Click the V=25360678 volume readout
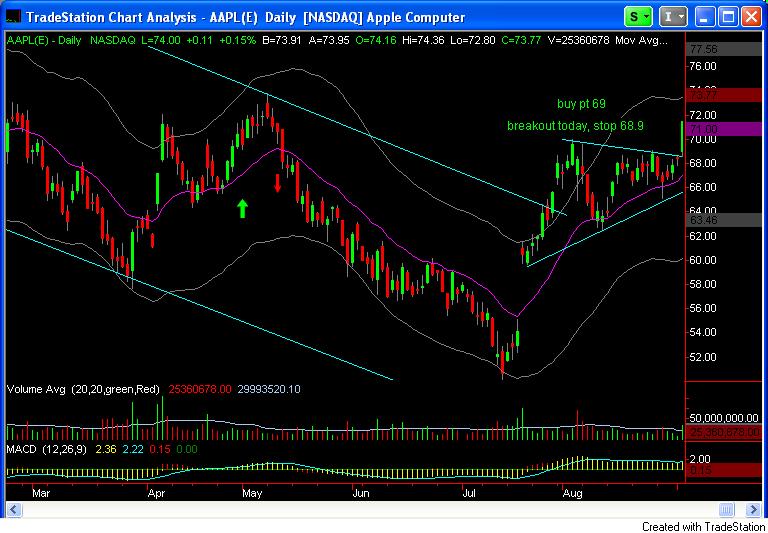 click(578, 40)
